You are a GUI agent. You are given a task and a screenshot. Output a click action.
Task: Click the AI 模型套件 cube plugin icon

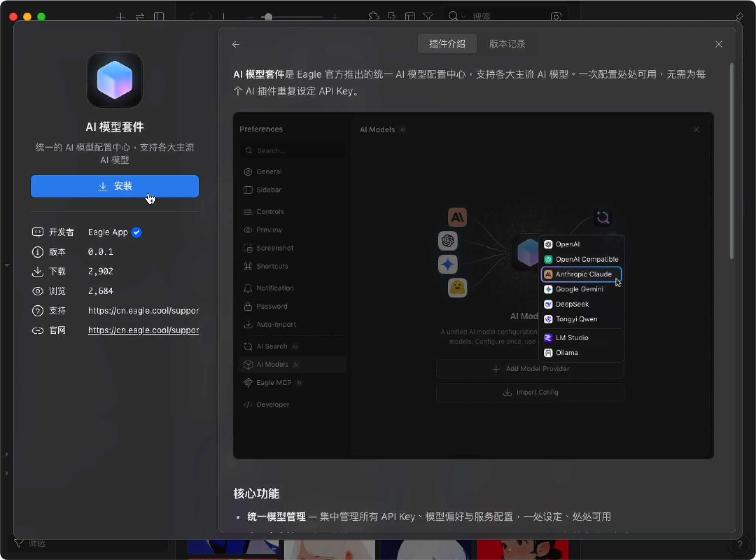click(x=115, y=80)
